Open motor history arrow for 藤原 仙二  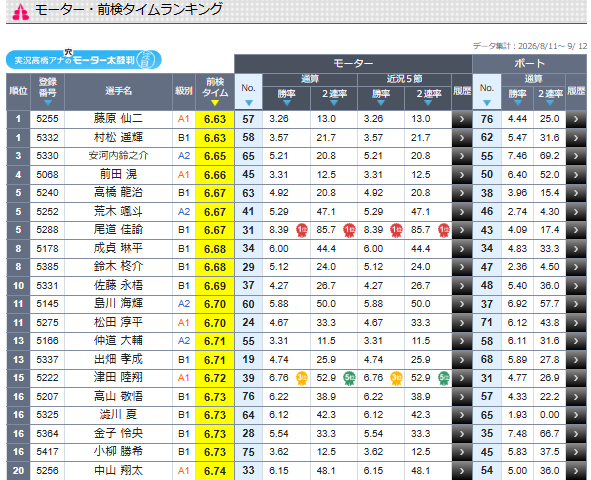pyautogui.click(x=462, y=119)
